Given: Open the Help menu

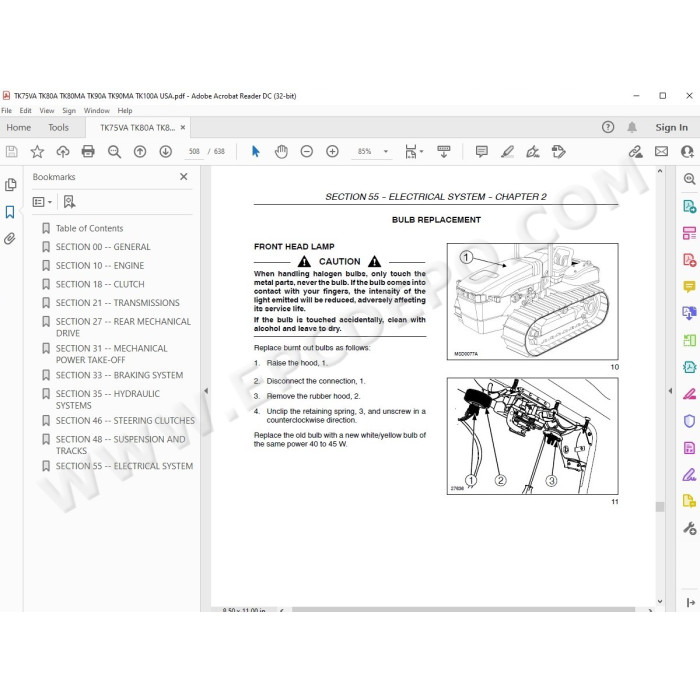Looking at the screenshot, I should (x=125, y=111).
